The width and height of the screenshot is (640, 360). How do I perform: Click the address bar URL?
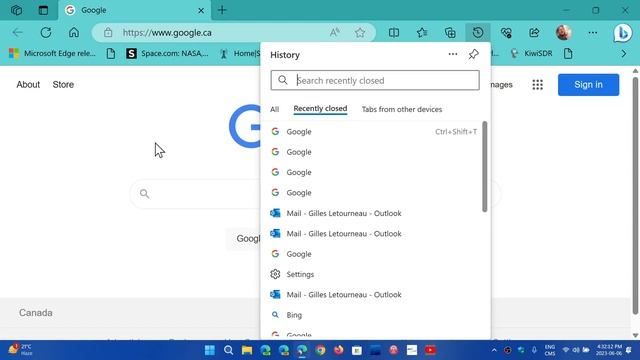pos(167,33)
